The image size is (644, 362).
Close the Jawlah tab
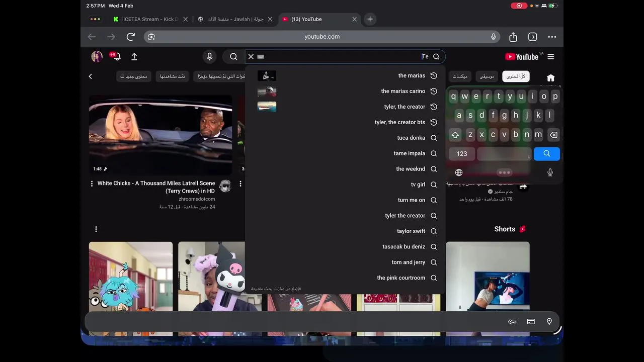coord(270,19)
